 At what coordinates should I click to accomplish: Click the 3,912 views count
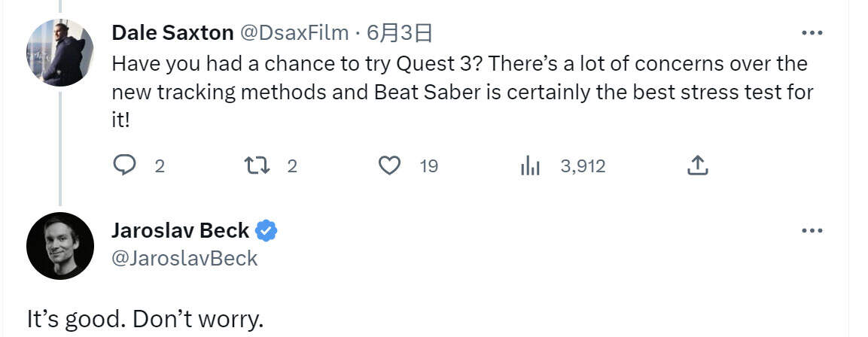point(583,166)
